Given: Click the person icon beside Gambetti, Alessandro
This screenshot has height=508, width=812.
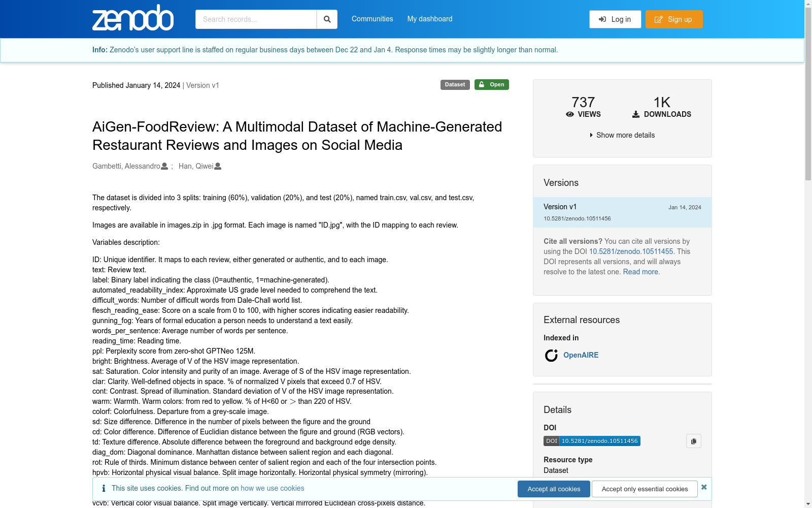Looking at the screenshot, I should (x=164, y=166).
